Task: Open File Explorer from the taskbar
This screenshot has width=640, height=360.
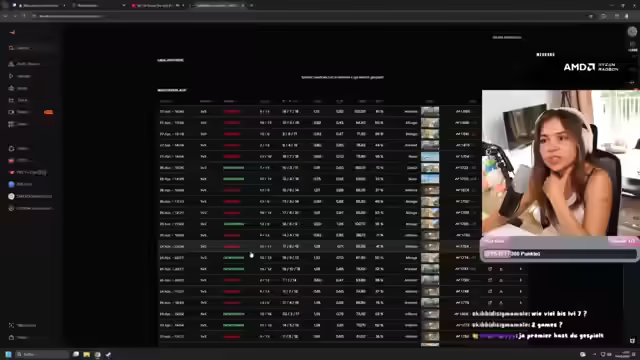Action: click(87, 354)
